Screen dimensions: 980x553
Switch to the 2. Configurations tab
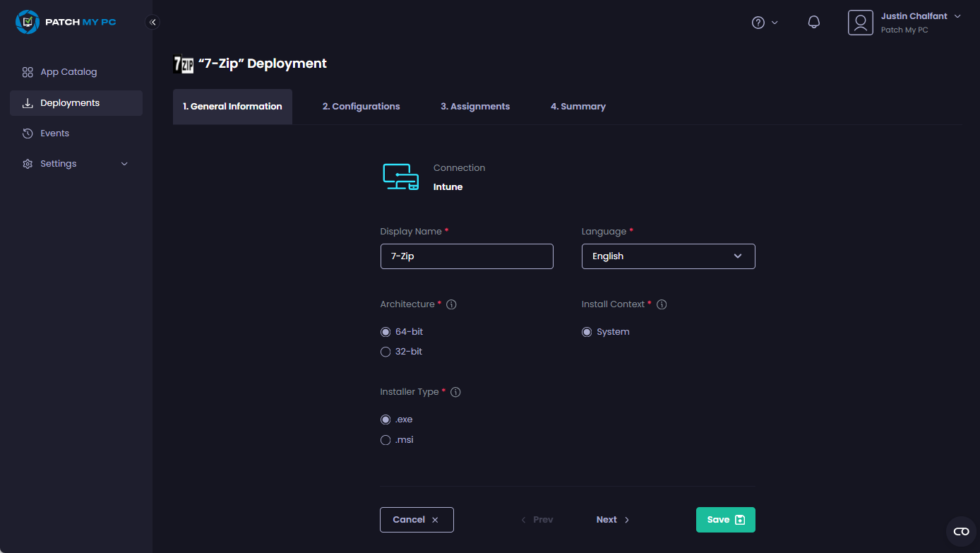click(x=361, y=107)
